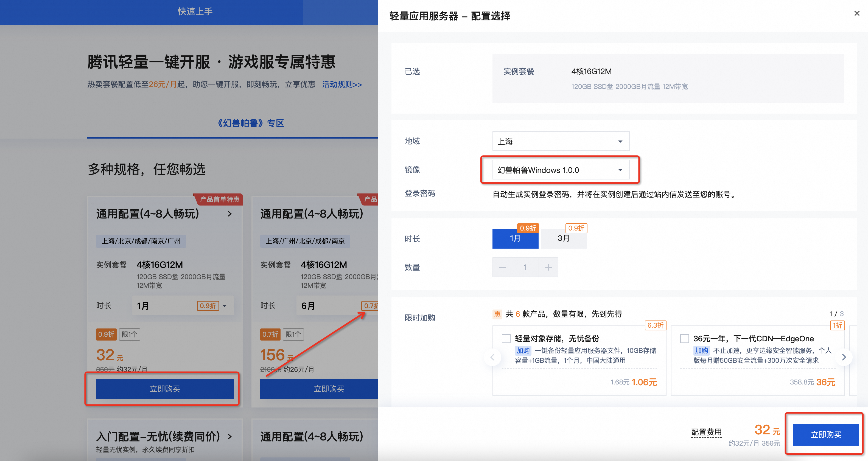Click the 1.06元 price on storage add-on
Image resolution: width=868 pixels, height=461 pixels.
coord(644,382)
